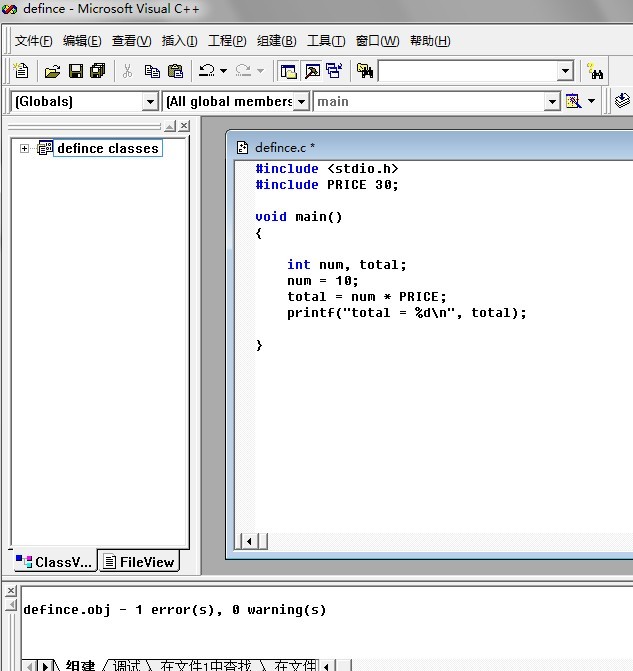This screenshot has width=633, height=671.
Task: Open the 帮助(H) menu
Action: [430, 41]
